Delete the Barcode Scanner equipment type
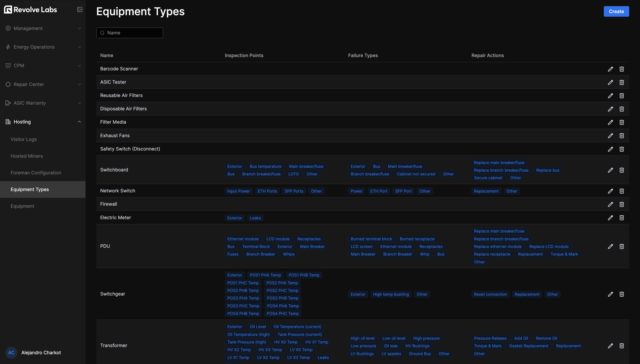Screen dimensions: 640x364 pyautogui.click(x=622, y=69)
